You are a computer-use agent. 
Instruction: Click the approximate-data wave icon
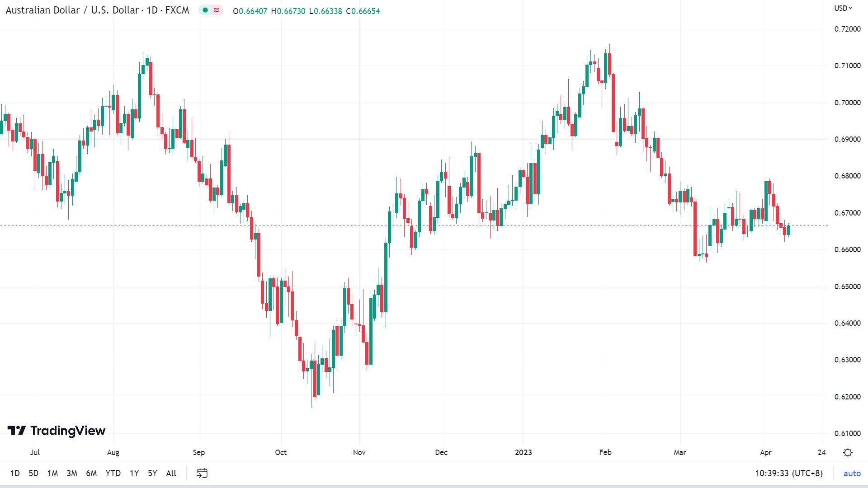(x=217, y=10)
